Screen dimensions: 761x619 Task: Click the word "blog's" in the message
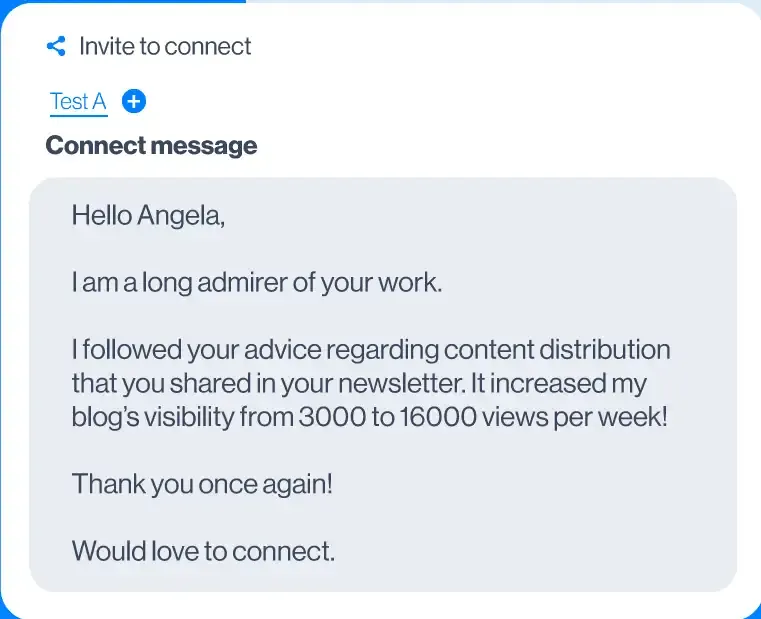coord(105,417)
